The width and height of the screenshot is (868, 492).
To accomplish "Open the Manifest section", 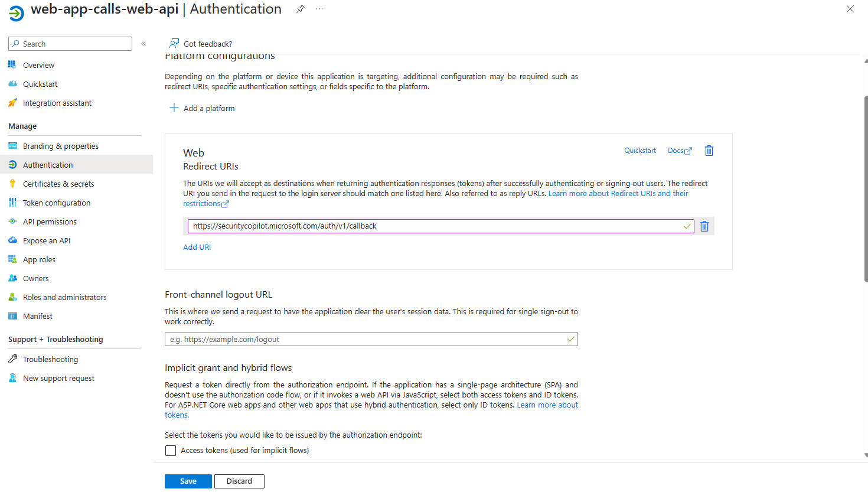I will pyautogui.click(x=38, y=316).
